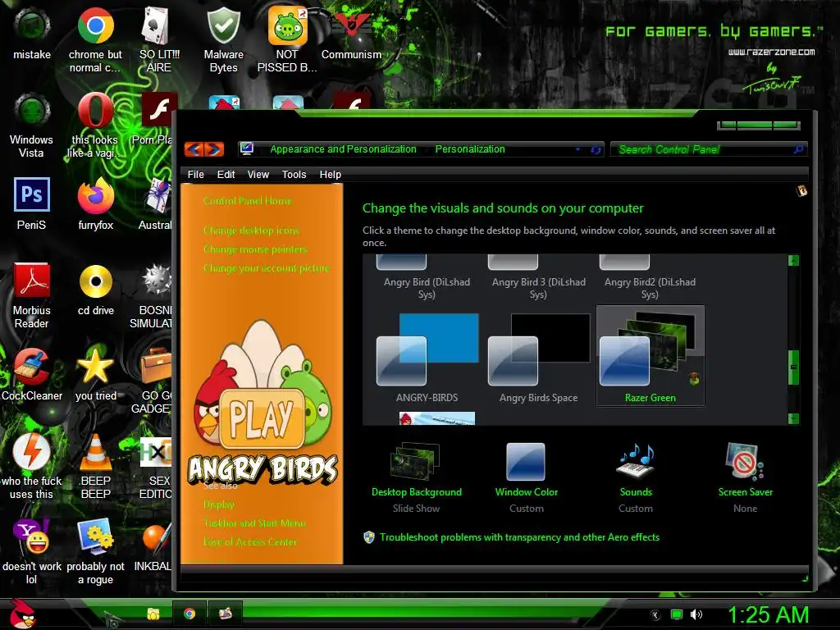The width and height of the screenshot is (840, 630).
Task: Show hidden tray icons with the tray arrow
Action: [655, 614]
